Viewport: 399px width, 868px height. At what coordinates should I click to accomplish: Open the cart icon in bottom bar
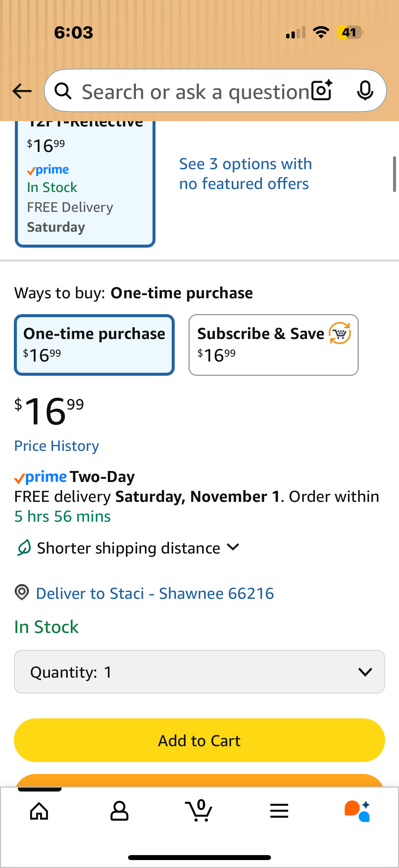[x=199, y=810]
